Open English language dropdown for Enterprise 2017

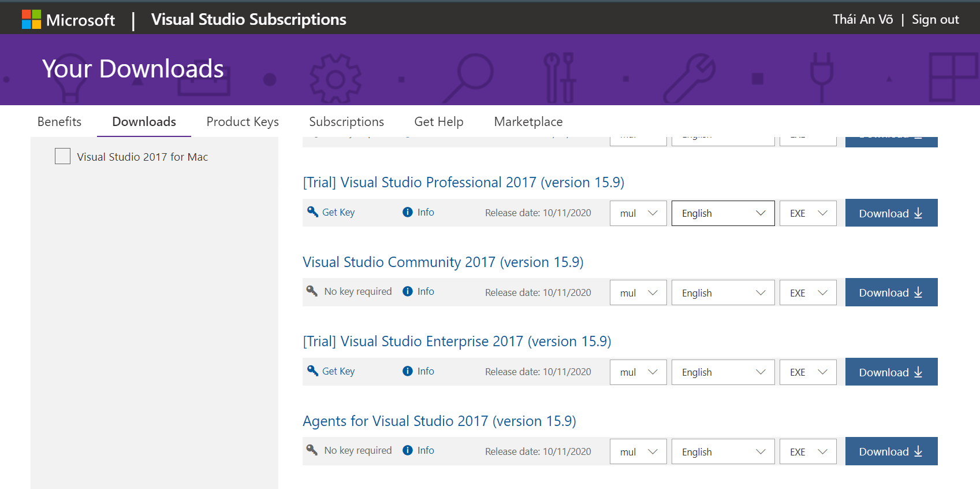[723, 372]
